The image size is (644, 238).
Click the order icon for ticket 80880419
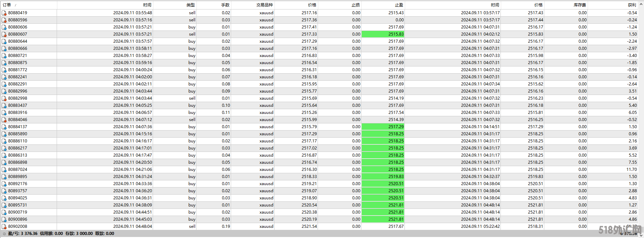click(4, 13)
